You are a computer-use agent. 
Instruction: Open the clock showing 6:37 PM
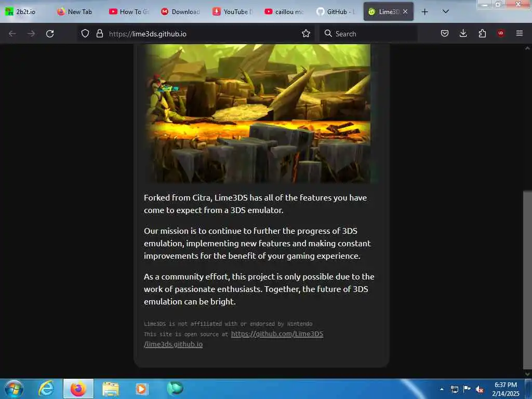[506, 389]
